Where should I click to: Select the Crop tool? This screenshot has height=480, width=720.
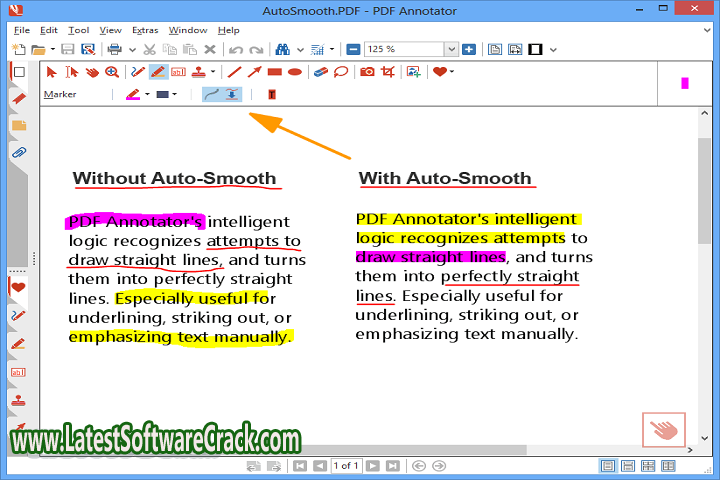pyautogui.click(x=388, y=72)
